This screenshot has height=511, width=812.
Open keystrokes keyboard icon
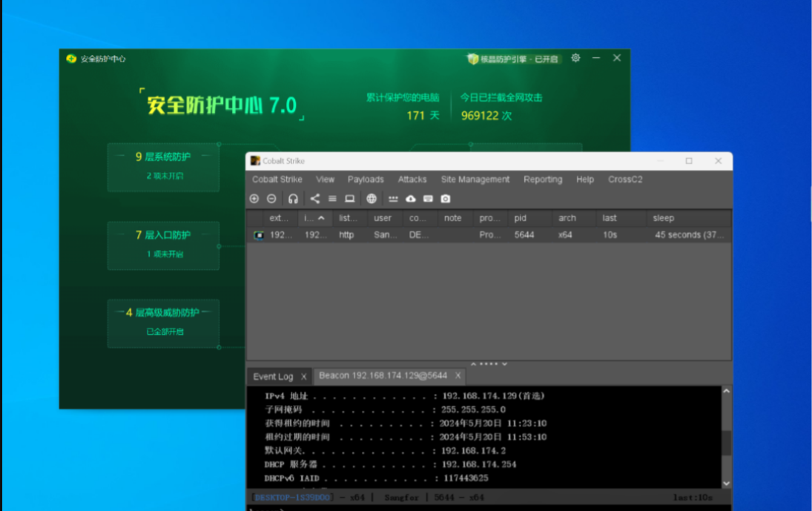click(428, 199)
